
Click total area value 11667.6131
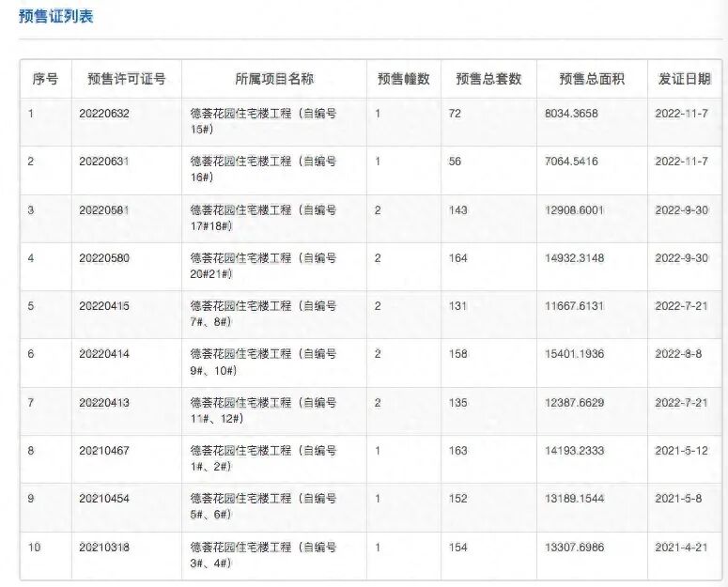click(574, 306)
